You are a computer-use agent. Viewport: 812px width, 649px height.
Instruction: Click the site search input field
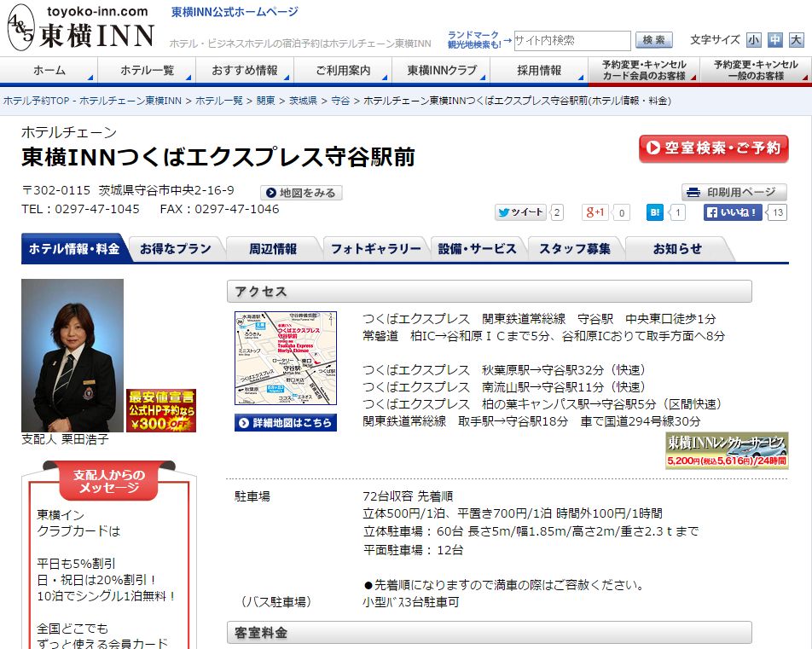(572, 40)
